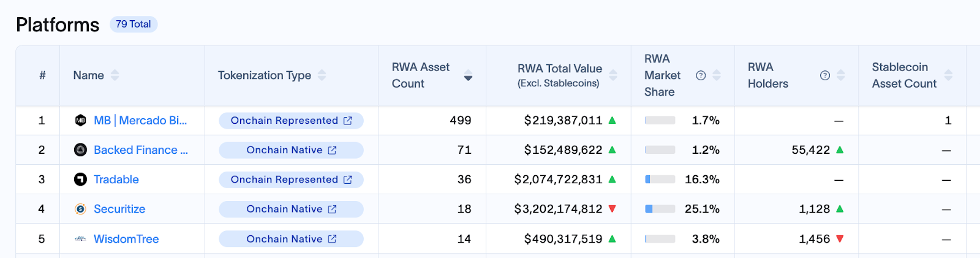
Task: Open the Backed Finance platform link
Action: pyautogui.click(x=141, y=150)
